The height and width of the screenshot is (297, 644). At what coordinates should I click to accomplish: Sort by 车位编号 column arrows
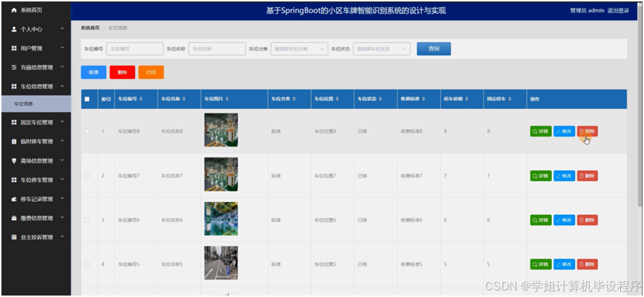coord(141,99)
